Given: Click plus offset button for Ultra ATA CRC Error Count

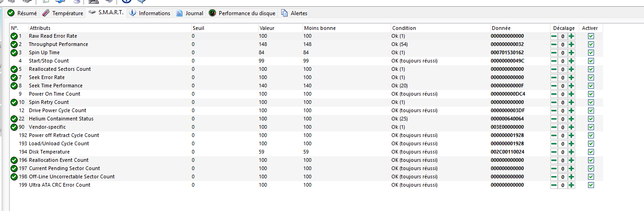Looking at the screenshot, I should 571,185.
